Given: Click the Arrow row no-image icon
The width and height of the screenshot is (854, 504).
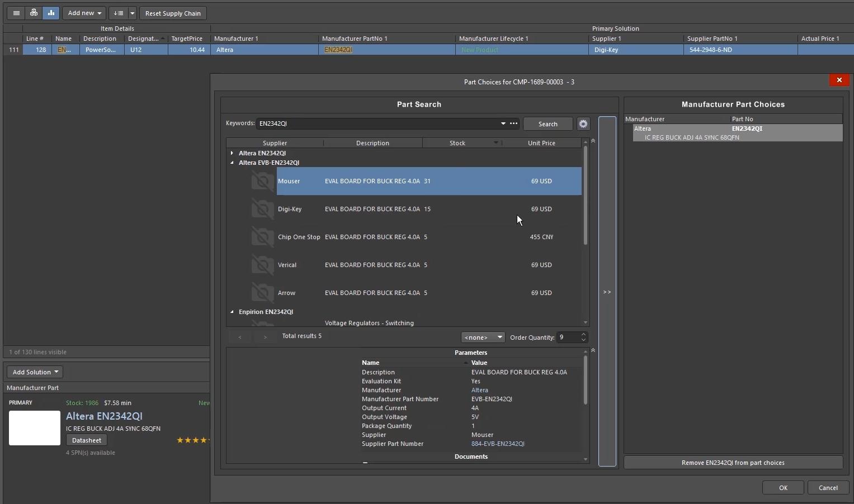Looking at the screenshot, I should [262, 293].
